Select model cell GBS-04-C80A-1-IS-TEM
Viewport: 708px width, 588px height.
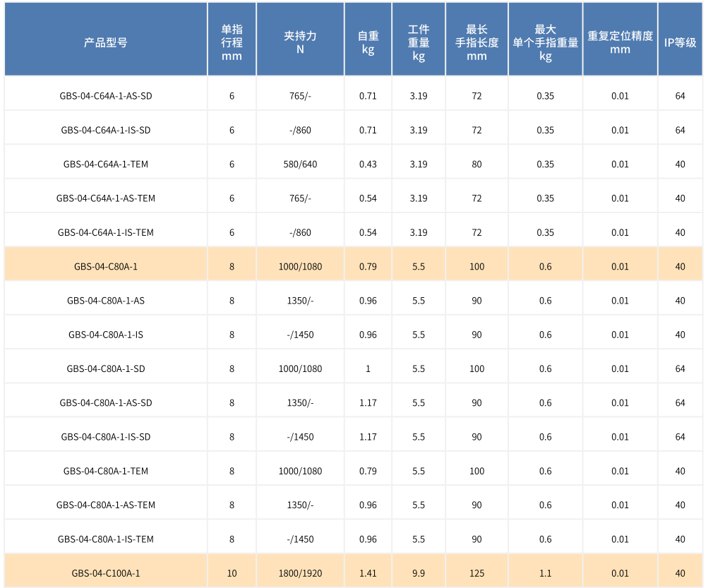pos(106,539)
